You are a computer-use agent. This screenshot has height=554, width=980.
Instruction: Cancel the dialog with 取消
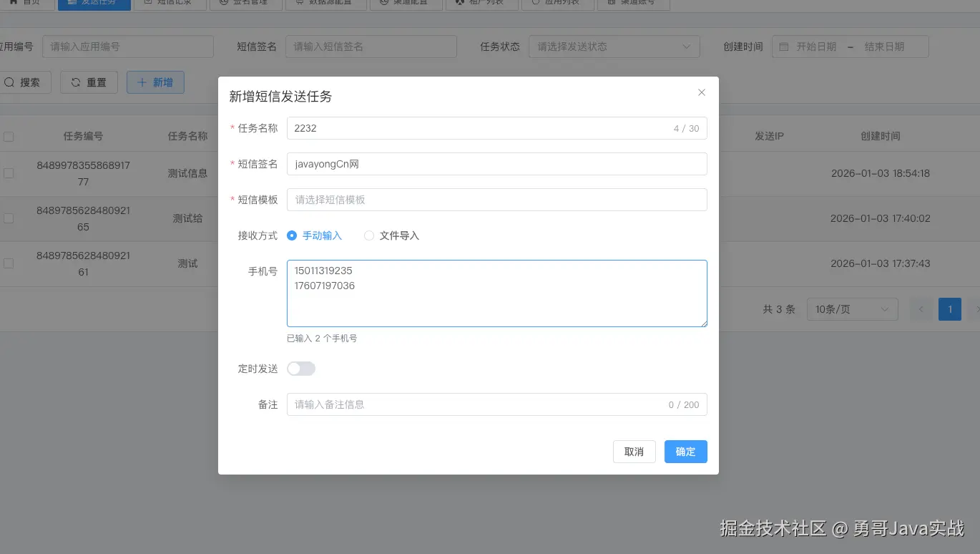[634, 452]
